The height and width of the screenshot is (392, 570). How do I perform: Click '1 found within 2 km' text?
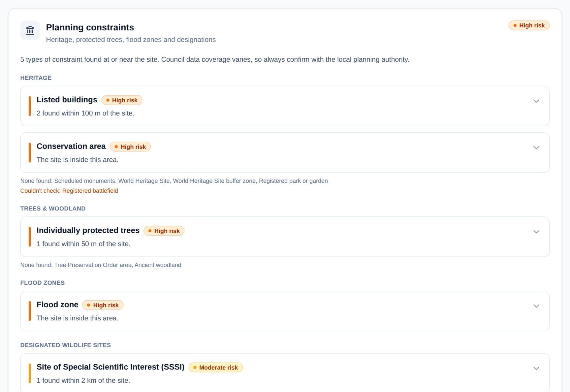(x=83, y=380)
